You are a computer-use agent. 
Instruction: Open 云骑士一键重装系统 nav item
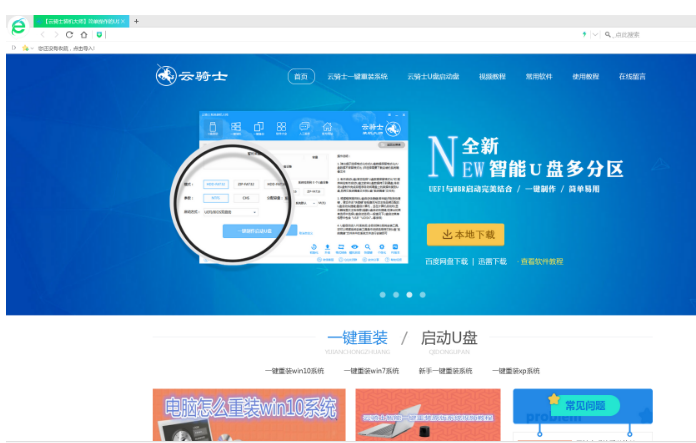point(357,76)
